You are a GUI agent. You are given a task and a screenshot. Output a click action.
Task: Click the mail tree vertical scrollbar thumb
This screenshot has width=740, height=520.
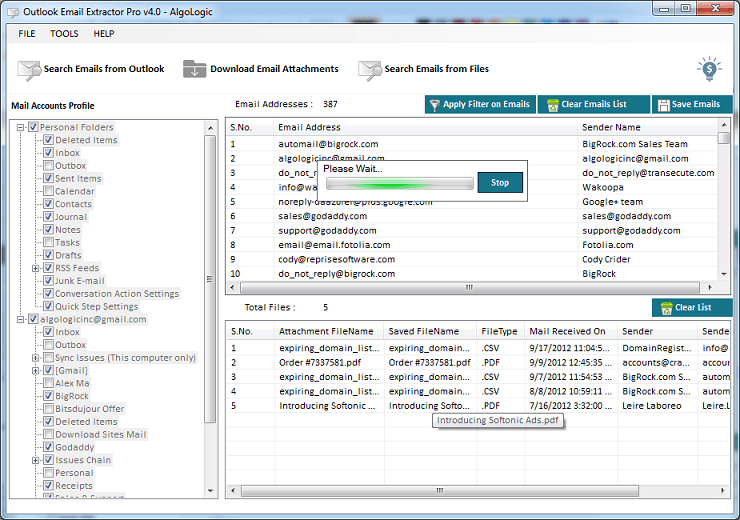coord(210,278)
